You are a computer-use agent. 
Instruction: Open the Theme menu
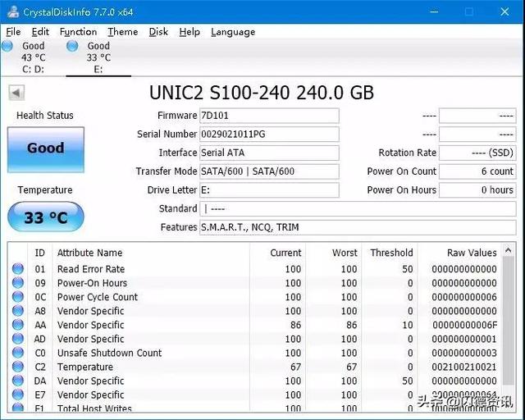pos(122,32)
